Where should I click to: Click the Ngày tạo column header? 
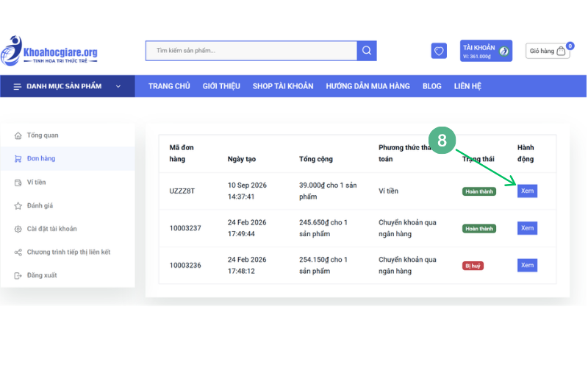pos(242,159)
